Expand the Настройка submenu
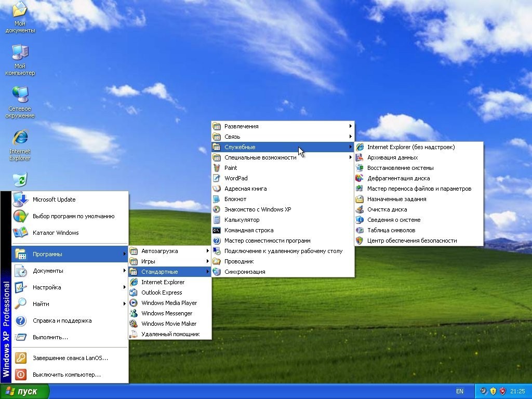 coord(70,287)
